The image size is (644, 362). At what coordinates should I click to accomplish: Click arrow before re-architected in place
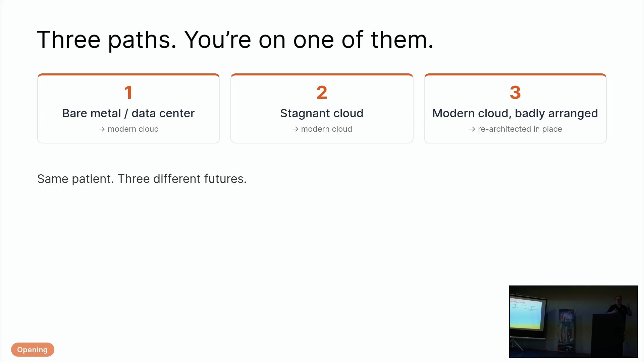(x=472, y=129)
